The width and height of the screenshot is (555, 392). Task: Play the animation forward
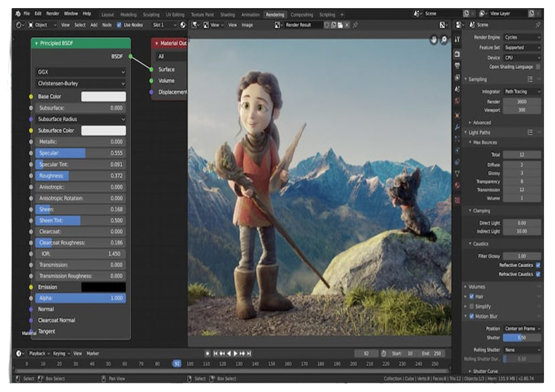[x=235, y=353]
